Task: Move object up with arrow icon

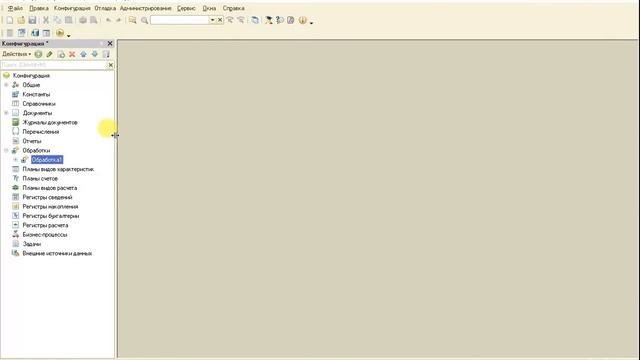Action: tap(84, 54)
